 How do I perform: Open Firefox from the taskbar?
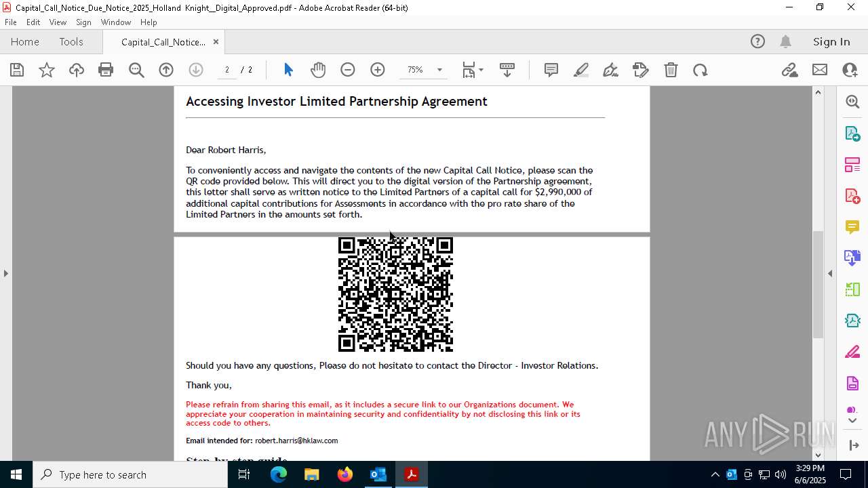coord(345,474)
